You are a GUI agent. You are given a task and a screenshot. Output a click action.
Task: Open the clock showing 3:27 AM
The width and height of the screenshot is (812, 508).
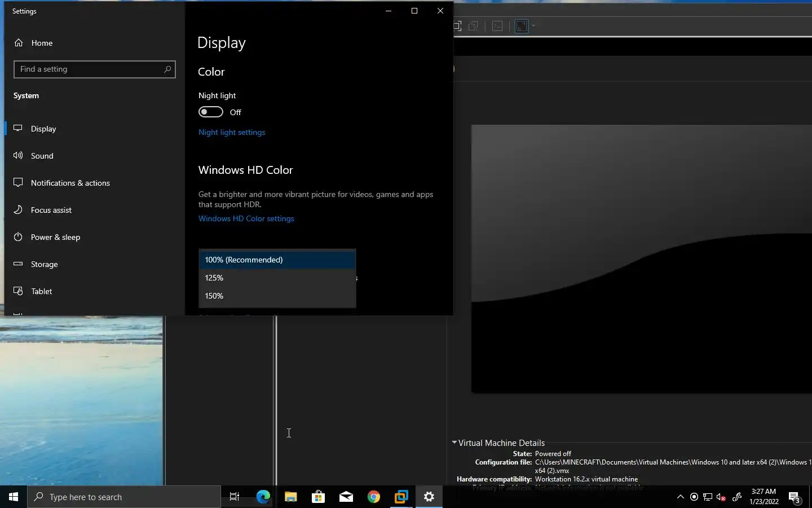tap(764, 497)
